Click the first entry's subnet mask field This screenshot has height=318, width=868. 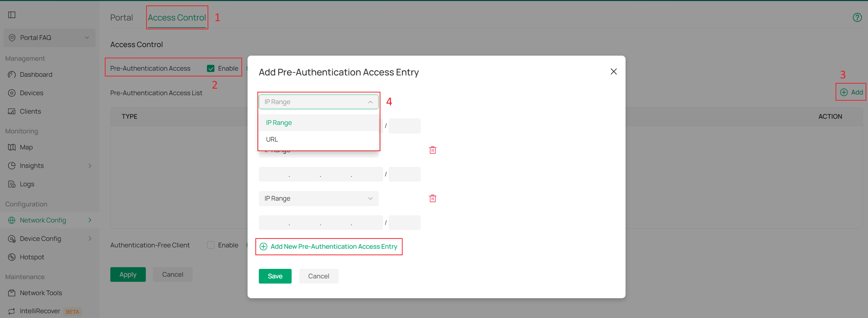coord(404,126)
